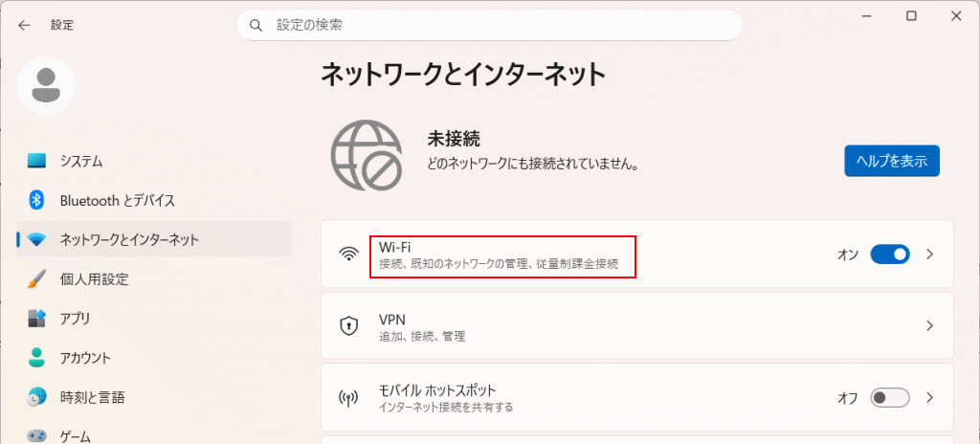Click the mobile hotspot icon
This screenshot has width=980, height=444.
pyautogui.click(x=349, y=397)
